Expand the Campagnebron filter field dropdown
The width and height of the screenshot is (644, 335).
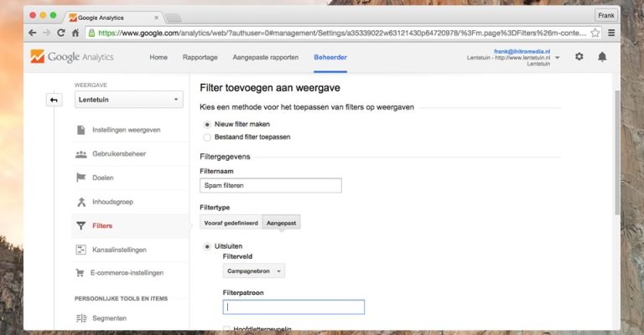[x=255, y=271]
